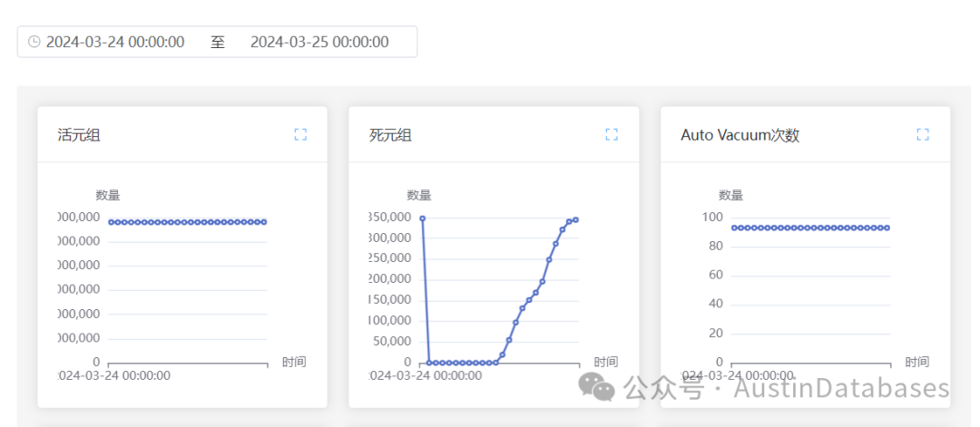Expand the 活元组 chart to fullscreen
The width and height of the screenshot is (980, 427).
coord(300,134)
